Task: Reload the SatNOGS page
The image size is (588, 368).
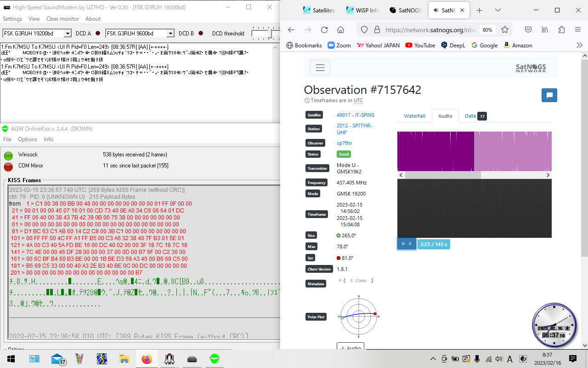Action: [x=324, y=30]
